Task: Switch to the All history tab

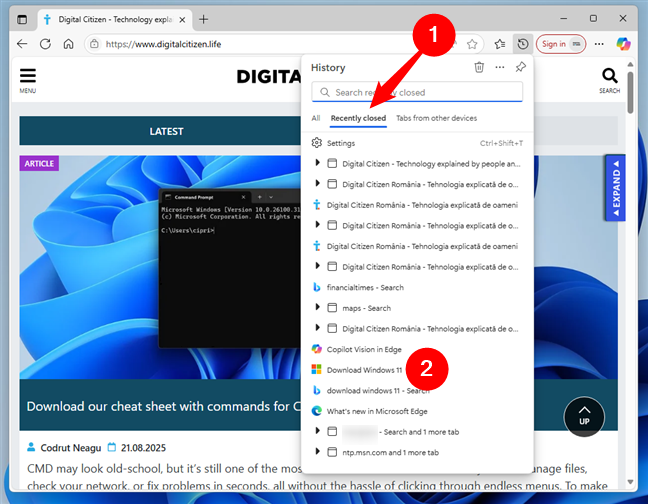Action: click(x=316, y=118)
